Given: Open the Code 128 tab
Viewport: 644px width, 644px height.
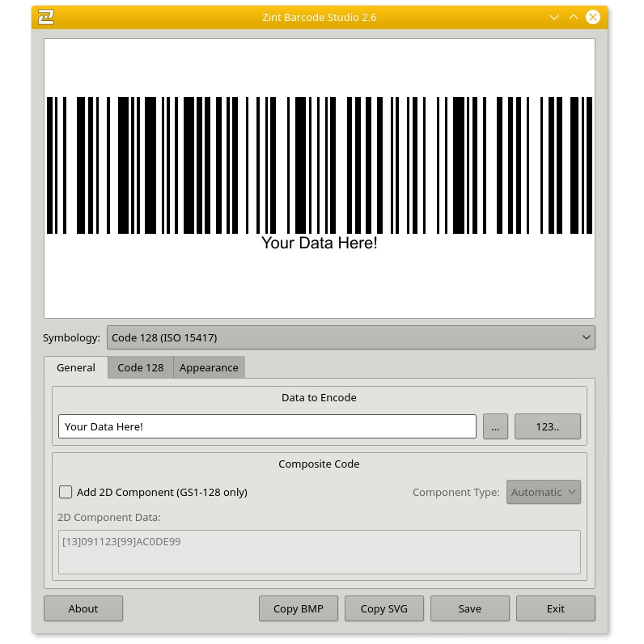Looking at the screenshot, I should (x=140, y=367).
